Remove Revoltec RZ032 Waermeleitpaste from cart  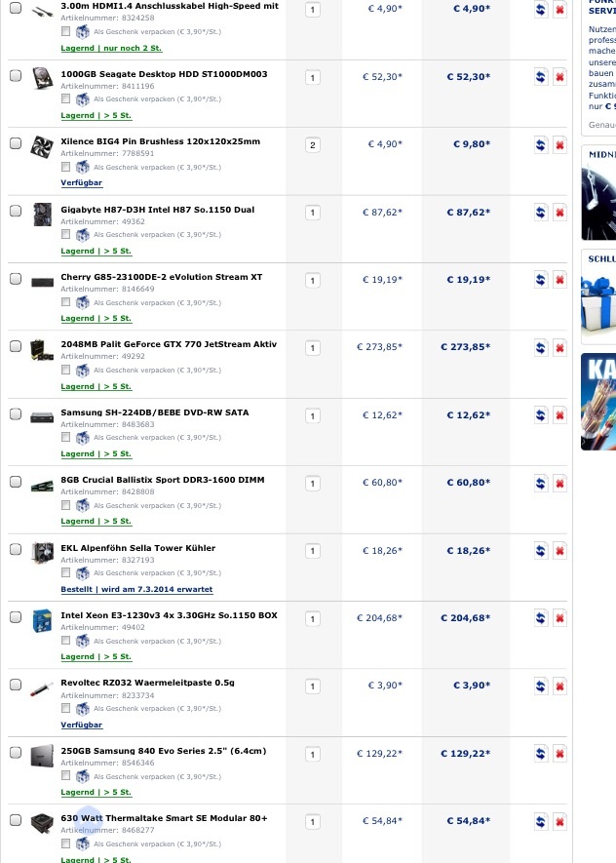coord(559,686)
